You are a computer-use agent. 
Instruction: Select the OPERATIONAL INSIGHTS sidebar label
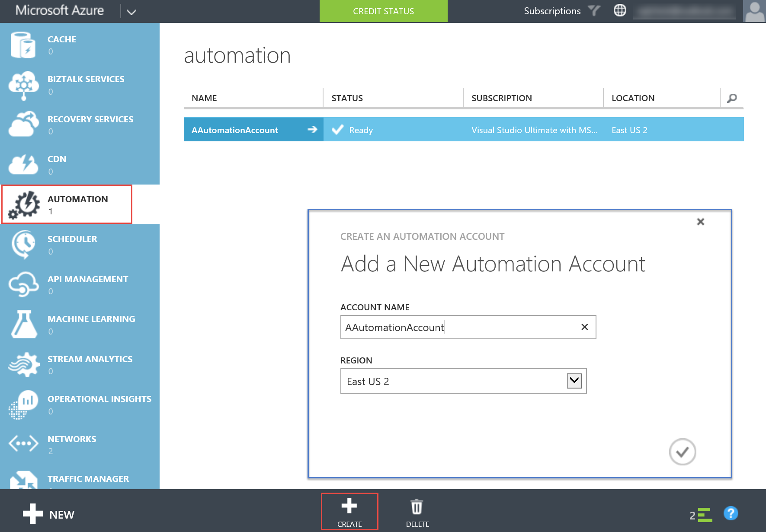point(99,399)
